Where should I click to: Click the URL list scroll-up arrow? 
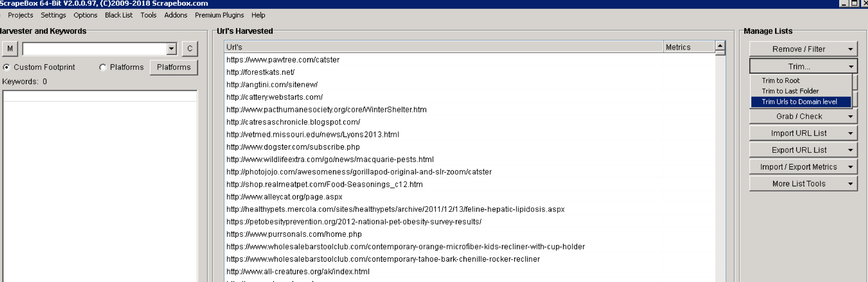[x=720, y=46]
